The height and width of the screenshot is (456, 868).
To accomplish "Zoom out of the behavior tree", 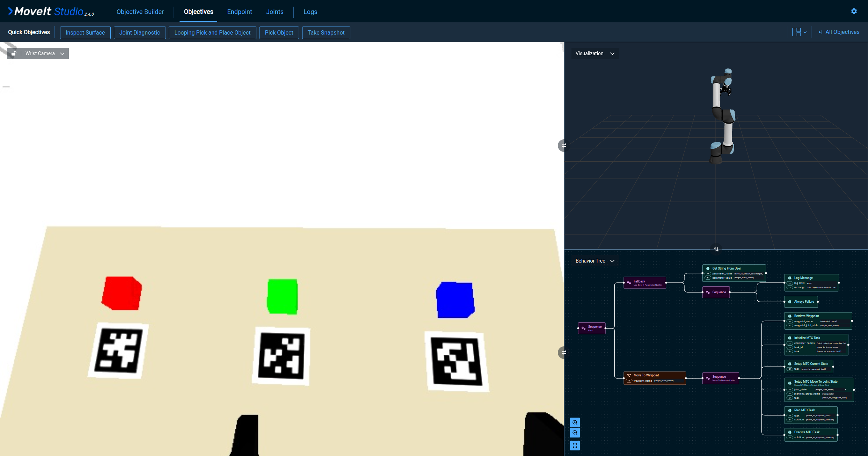I will tap(575, 433).
